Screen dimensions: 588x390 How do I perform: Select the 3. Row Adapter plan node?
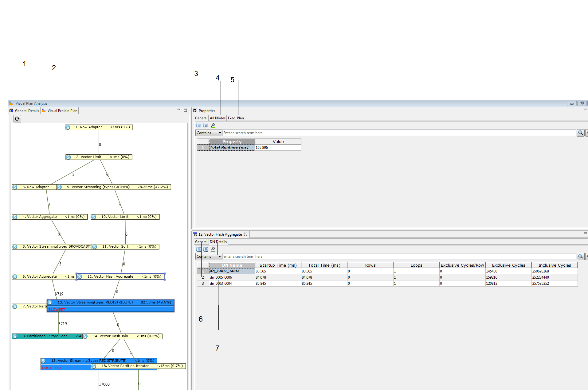[34, 187]
